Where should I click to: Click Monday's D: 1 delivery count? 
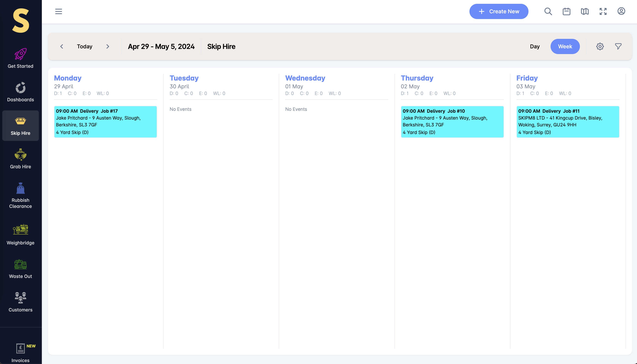(58, 93)
